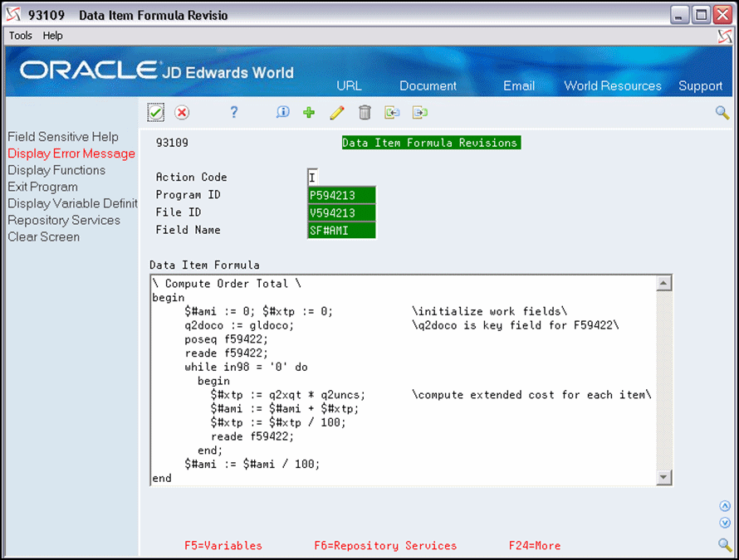Click the formula vertical scrollbar track
The image size is (739, 560).
(663, 380)
